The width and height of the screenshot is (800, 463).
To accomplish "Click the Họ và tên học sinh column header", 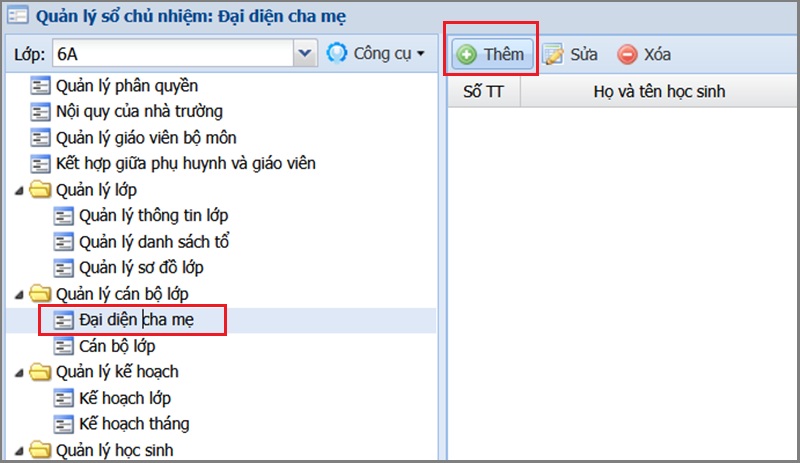I will point(659,91).
